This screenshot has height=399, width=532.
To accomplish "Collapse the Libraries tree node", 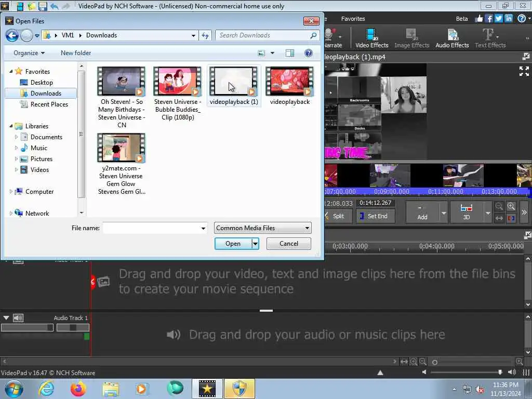I will [11, 126].
